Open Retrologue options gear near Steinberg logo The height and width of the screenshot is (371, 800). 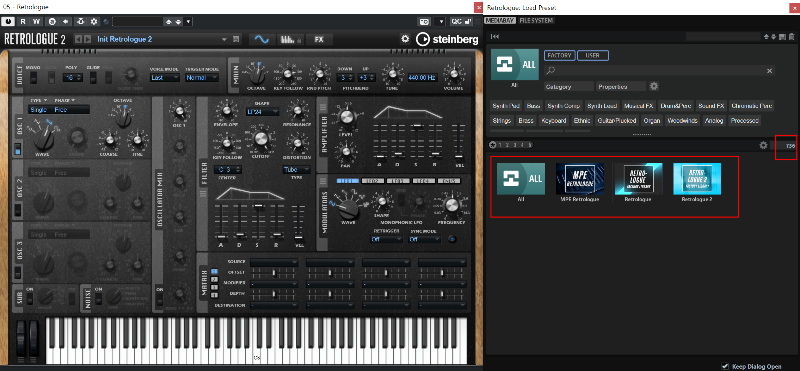(405, 39)
